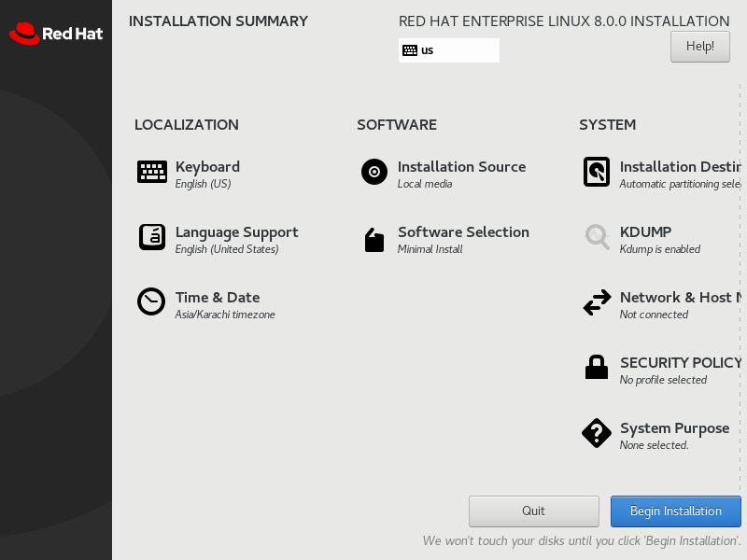Open Language Support via its icon
The image size is (747, 560).
152,237
